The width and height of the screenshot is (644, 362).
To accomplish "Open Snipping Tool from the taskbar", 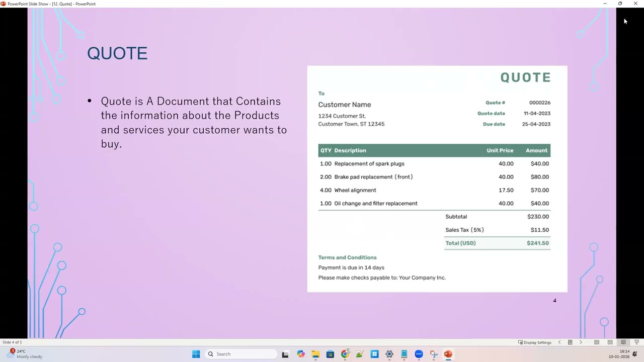I will click(434, 354).
